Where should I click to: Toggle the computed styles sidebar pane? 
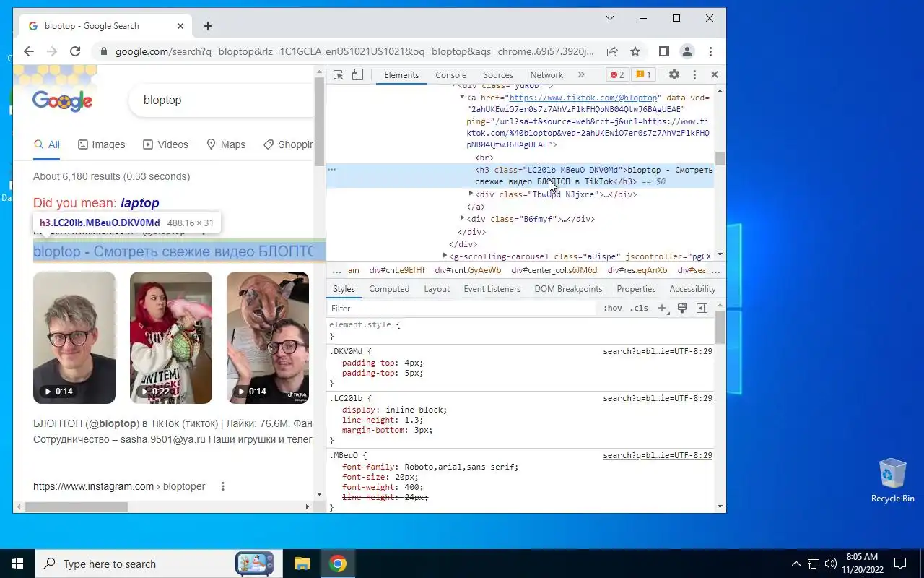(702, 309)
